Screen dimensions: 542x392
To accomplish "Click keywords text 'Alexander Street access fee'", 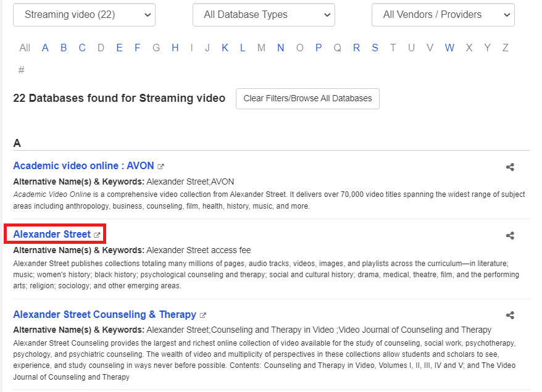I will click(199, 250).
